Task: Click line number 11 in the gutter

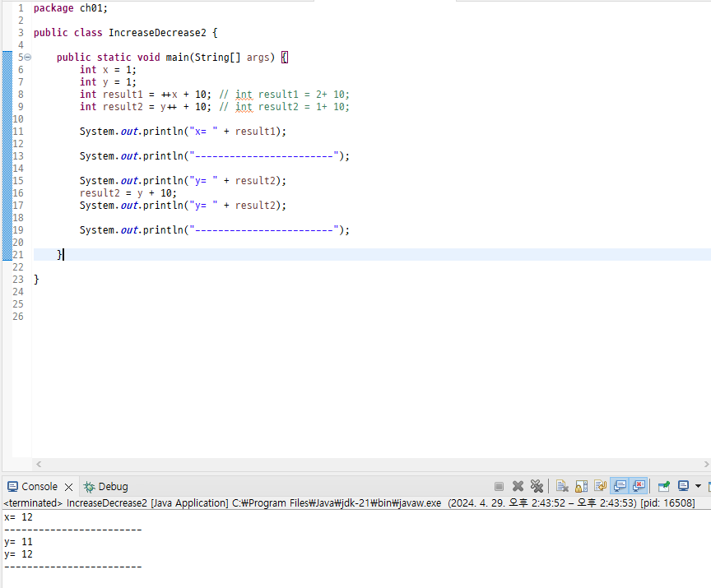Action: (x=18, y=132)
